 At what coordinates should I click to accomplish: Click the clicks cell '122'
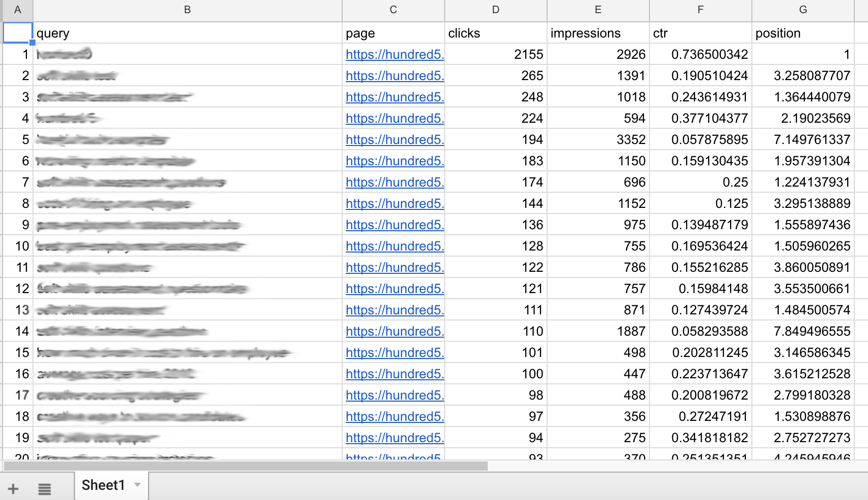[496, 267]
